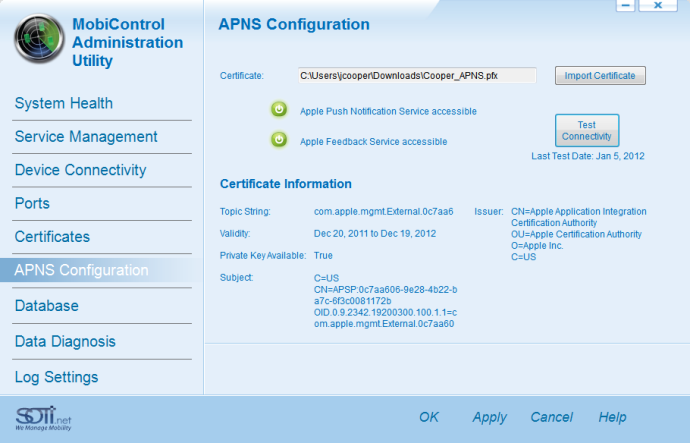This screenshot has width=690, height=443.
Task: Click issuer line 'O=Apple Inc.'
Action: click(537, 245)
